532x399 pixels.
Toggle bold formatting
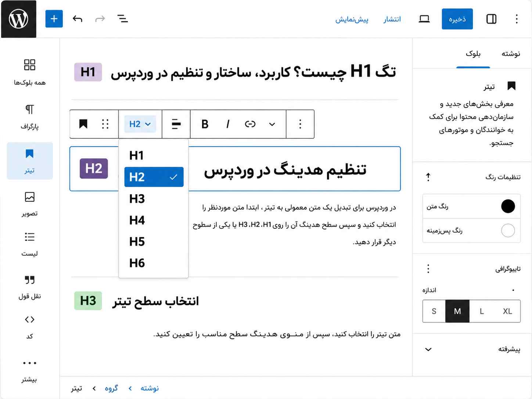point(205,124)
